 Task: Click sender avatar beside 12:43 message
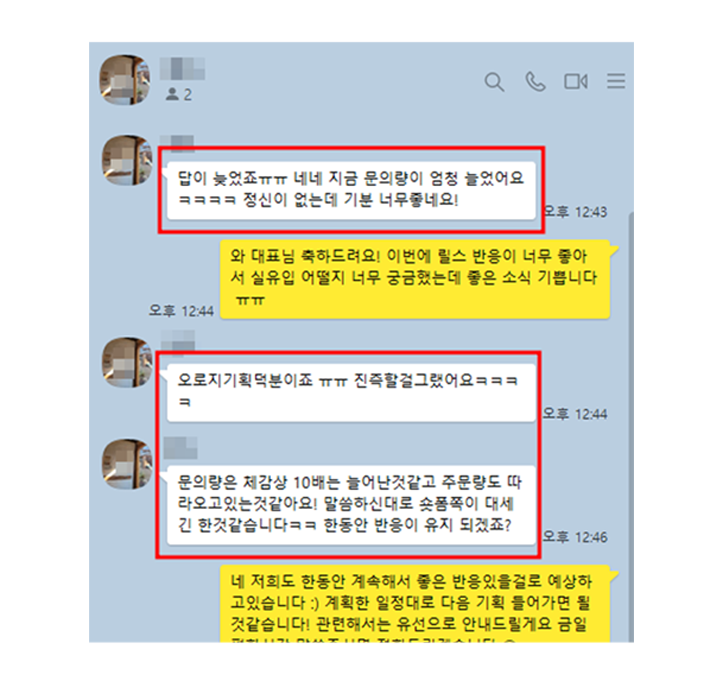click(x=127, y=160)
